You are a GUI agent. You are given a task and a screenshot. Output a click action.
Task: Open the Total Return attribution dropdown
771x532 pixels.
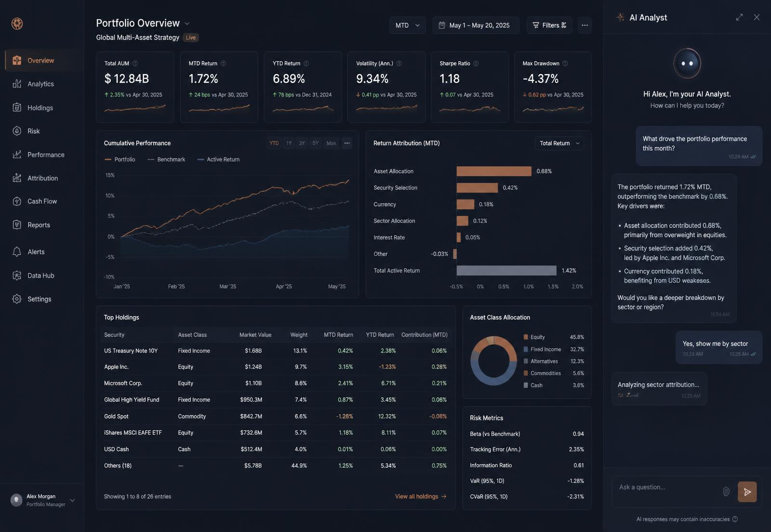[x=559, y=143]
